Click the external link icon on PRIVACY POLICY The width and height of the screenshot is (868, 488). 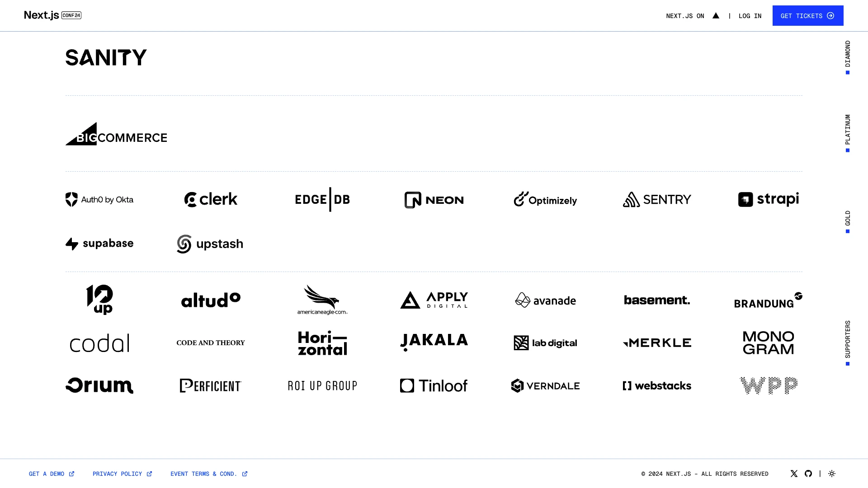[x=149, y=473]
